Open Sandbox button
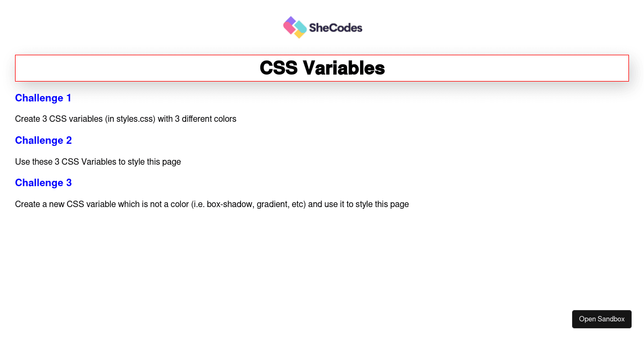Viewport: 644px width, 338px height. [602, 319]
